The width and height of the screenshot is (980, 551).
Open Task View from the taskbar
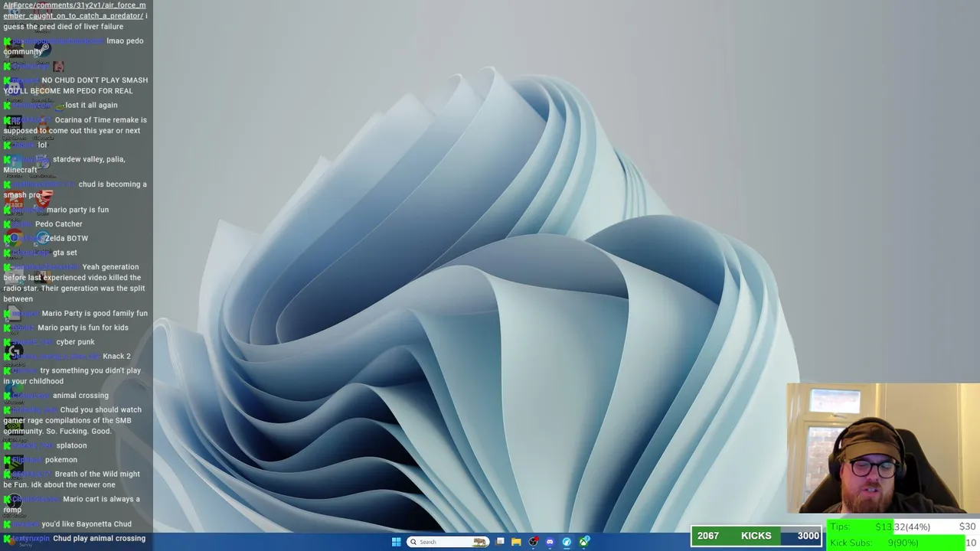[x=500, y=542]
